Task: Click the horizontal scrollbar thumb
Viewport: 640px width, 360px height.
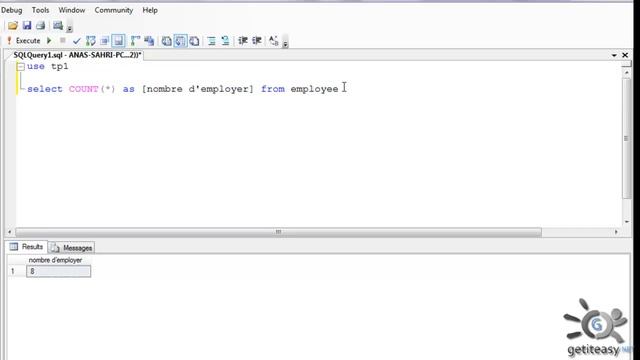Action: (278, 232)
